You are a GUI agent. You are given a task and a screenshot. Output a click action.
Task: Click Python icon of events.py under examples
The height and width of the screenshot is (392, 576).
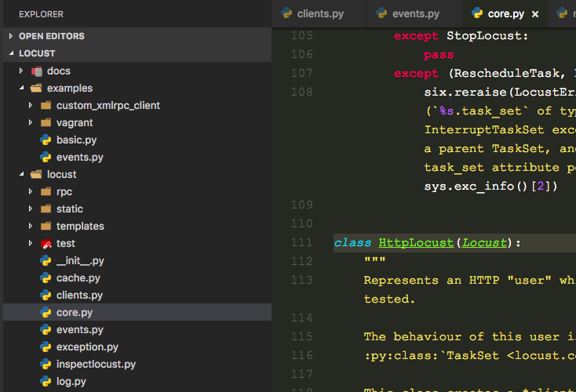pyautogui.click(x=46, y=157)
